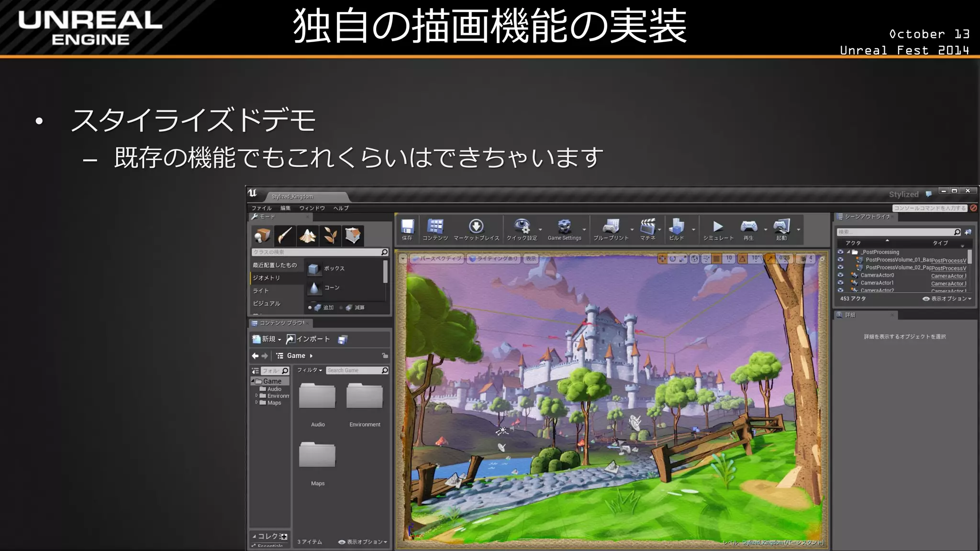The width and height of the screenshot is (980, 551).
Task: Open Quick Settings dropdown arrow
Action: click(540, 230)
